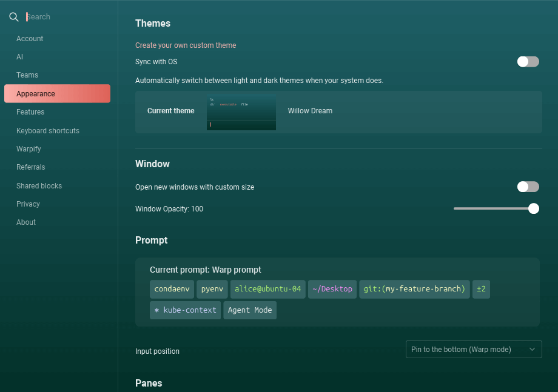This screenshot has width=558, height=392.
Task: Click the pyenv prompt chip
Action: coord(212,289)
